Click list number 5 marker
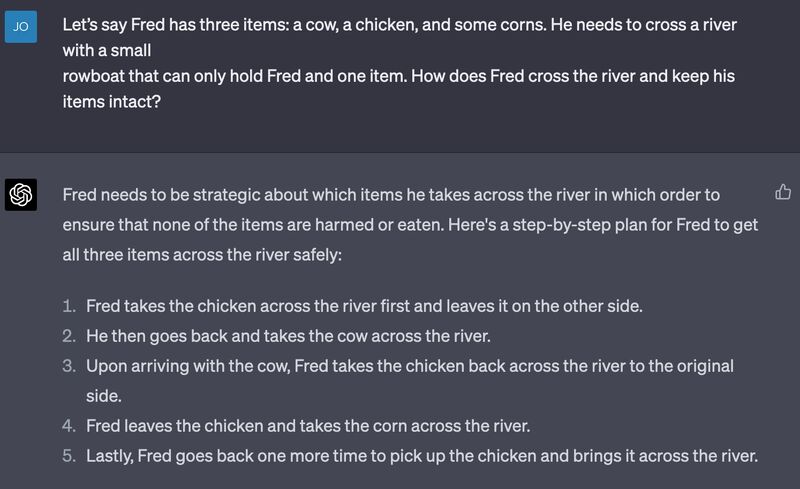This screenshot has width=800, height=489. tap(69, 456)
